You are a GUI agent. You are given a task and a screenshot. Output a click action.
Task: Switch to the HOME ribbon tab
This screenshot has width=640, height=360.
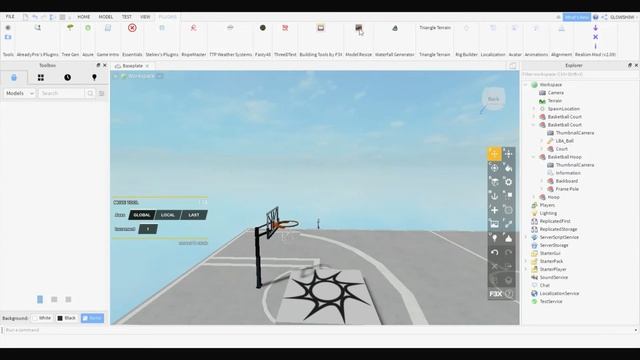(84, 17)
